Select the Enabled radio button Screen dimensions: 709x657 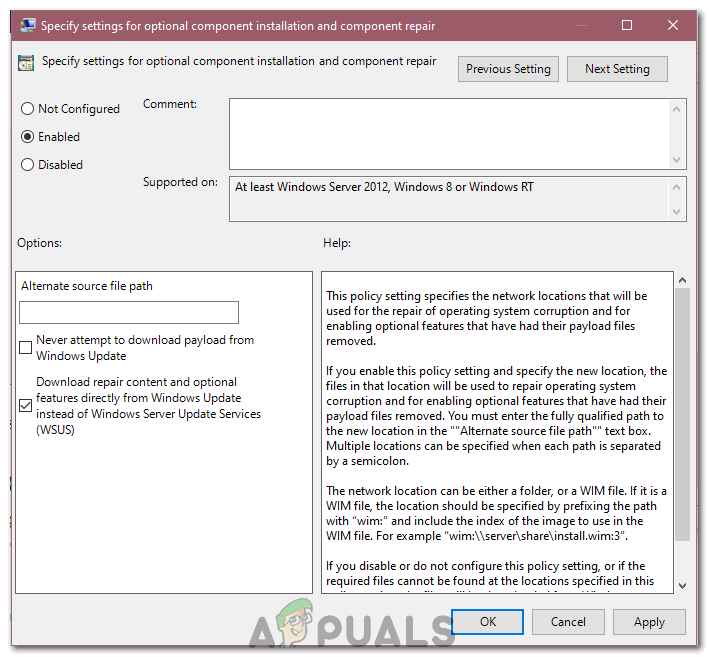point(28,137)
